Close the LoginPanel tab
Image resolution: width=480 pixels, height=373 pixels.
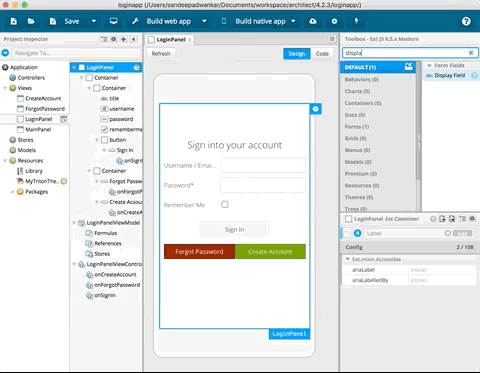point(190,40)
